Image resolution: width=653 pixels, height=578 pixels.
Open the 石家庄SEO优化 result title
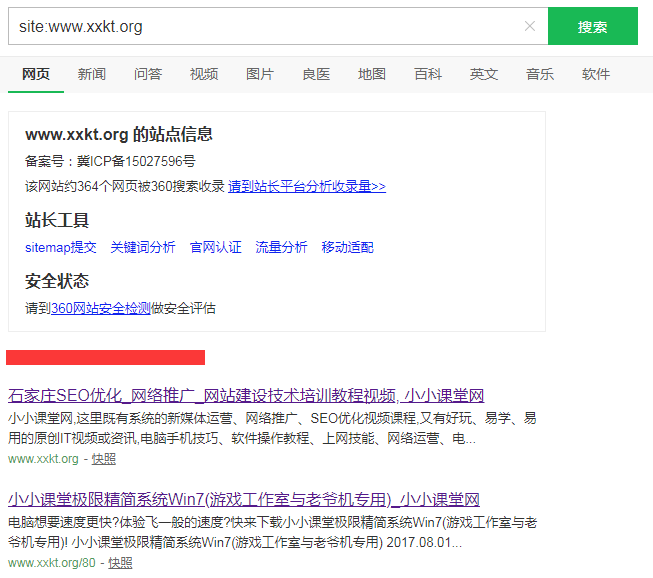(x=246, y=395)
